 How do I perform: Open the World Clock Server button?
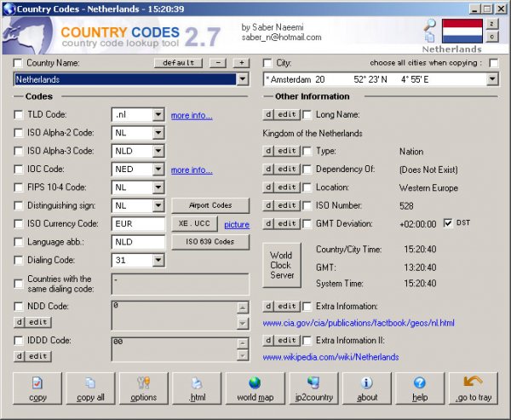pos(281,265)
